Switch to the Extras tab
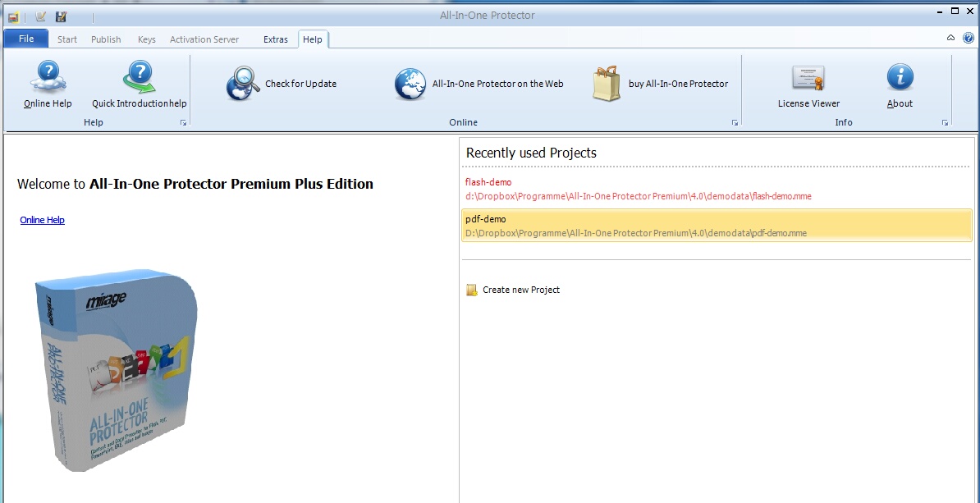The image size is (980, 503). [276, 39]
